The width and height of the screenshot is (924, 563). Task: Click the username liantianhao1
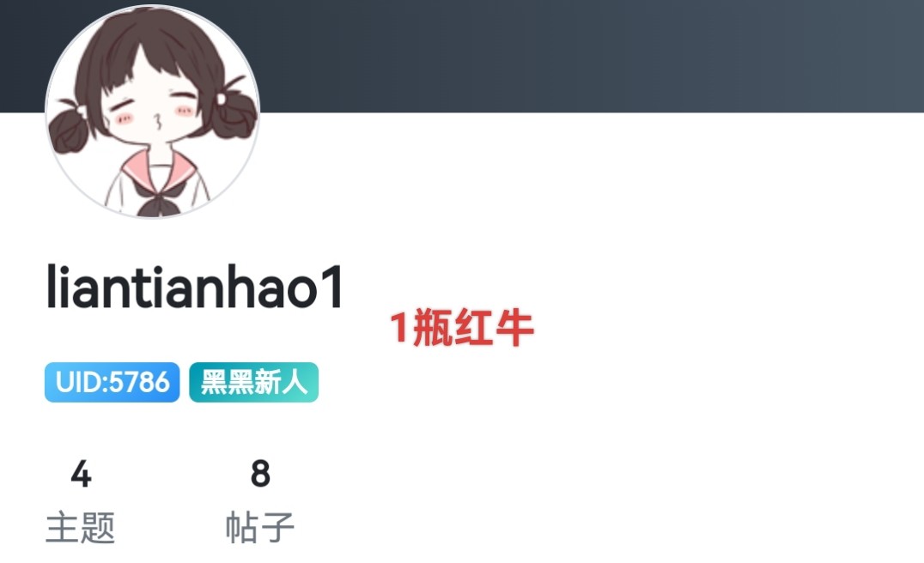(194, 287)
